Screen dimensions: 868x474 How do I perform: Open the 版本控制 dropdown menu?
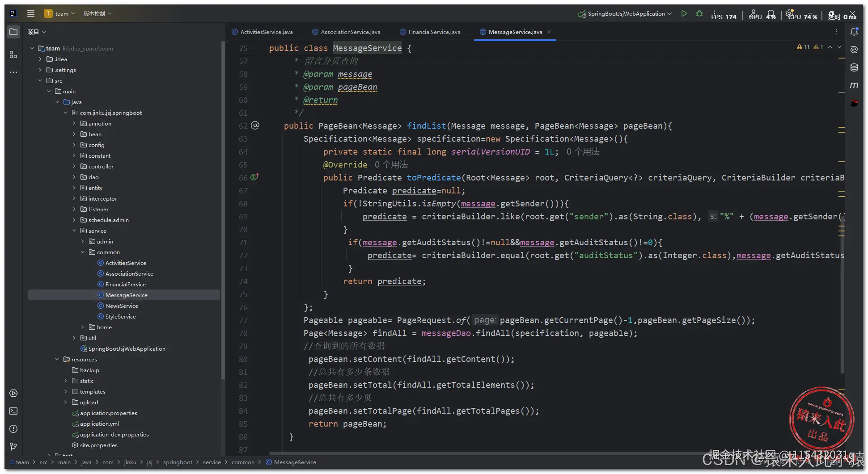coord(97,13)
